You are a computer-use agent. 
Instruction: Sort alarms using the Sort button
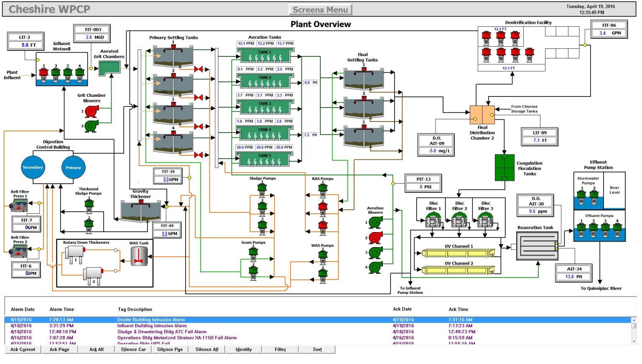[x=317, y=350]
